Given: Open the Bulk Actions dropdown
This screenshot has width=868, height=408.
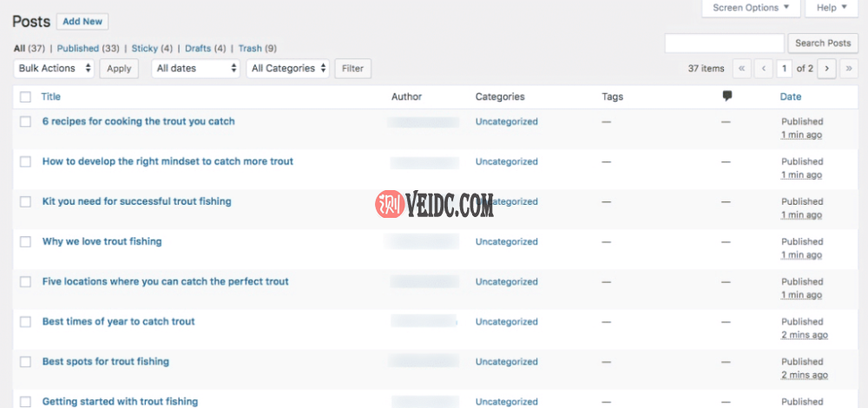Looking at the screenshot, I should click(x=54, y=69).
